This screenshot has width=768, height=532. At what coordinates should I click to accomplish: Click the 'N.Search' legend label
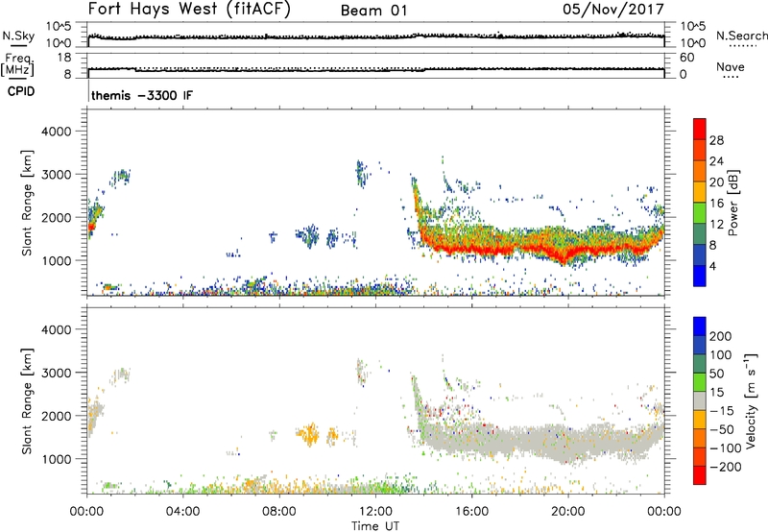[741, 36]
